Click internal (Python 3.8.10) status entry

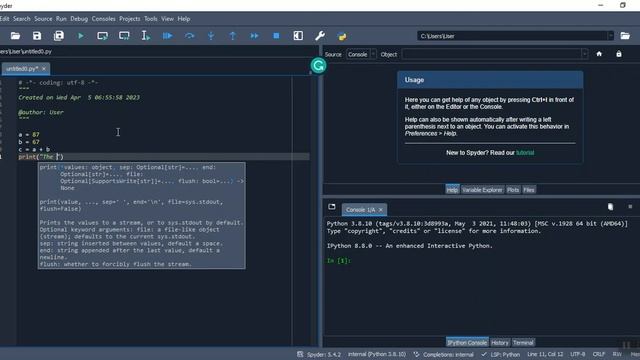377,354
